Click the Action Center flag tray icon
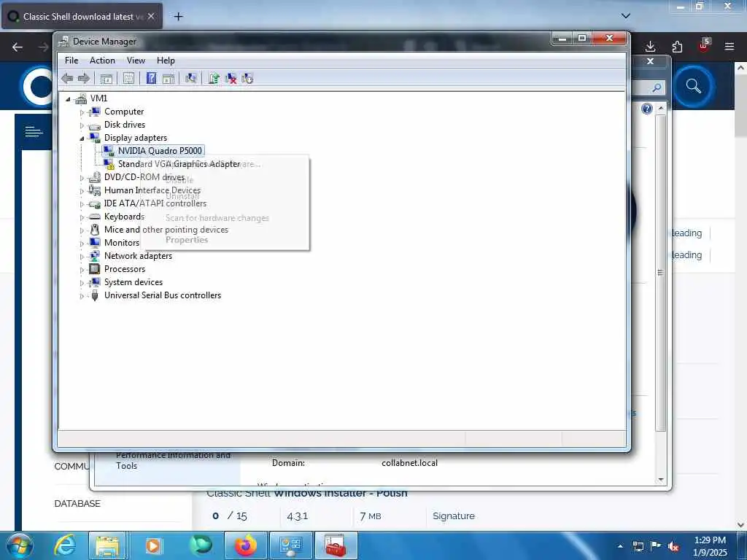 pyautogui.click(x=656, y=547)
